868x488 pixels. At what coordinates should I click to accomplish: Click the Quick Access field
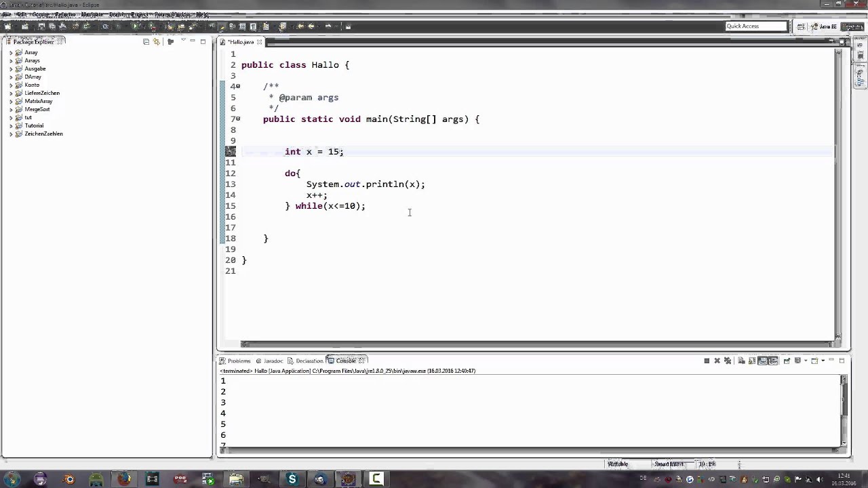756,26
